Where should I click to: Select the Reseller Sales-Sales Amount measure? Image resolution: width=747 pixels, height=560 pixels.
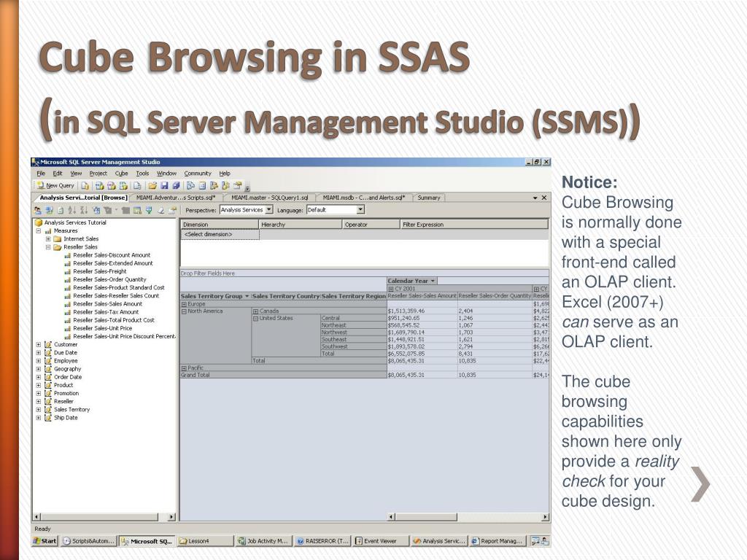[108, 304]
